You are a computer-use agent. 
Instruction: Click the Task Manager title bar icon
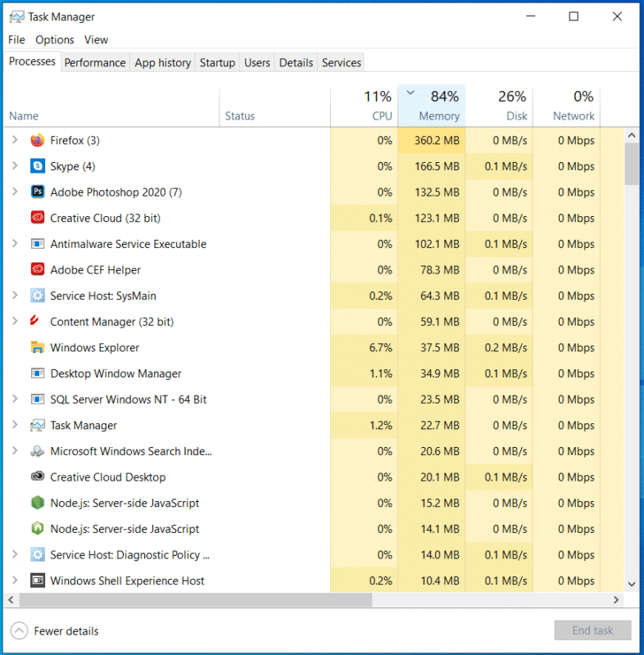[16, 16]
